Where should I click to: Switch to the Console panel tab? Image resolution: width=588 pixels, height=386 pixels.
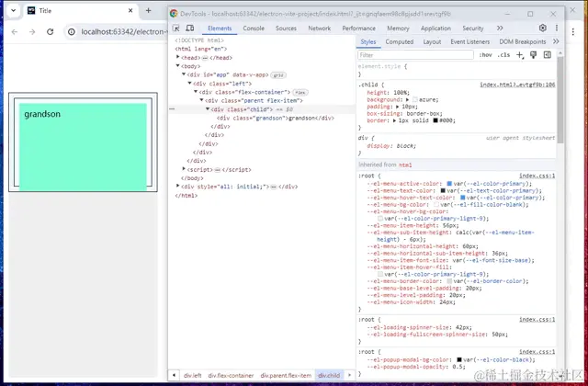[254, 28]
